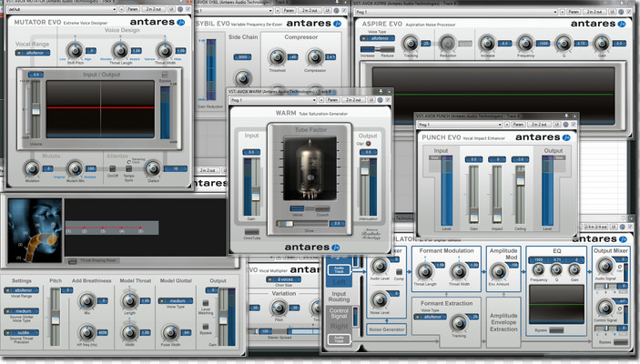Click the plus preset button in Punch toolbar
Image resolution: width=640 pixels, height=364 pixels.
(507, 125)
